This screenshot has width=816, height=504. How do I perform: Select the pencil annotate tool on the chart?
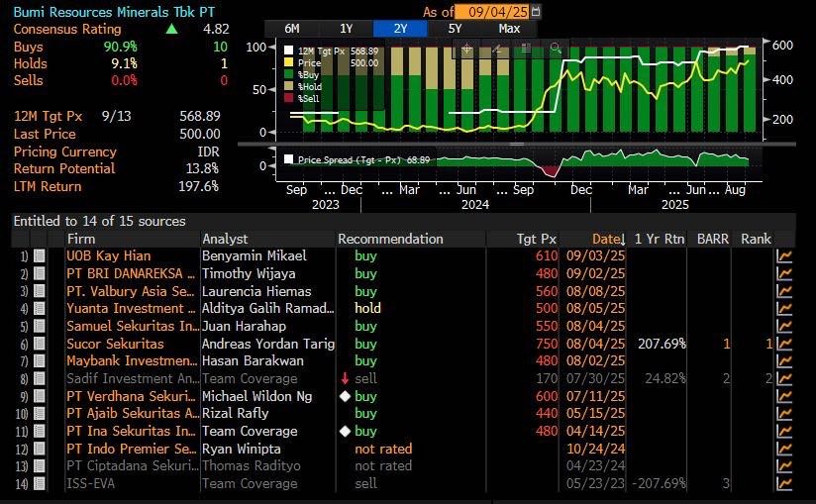click(496, 49)
